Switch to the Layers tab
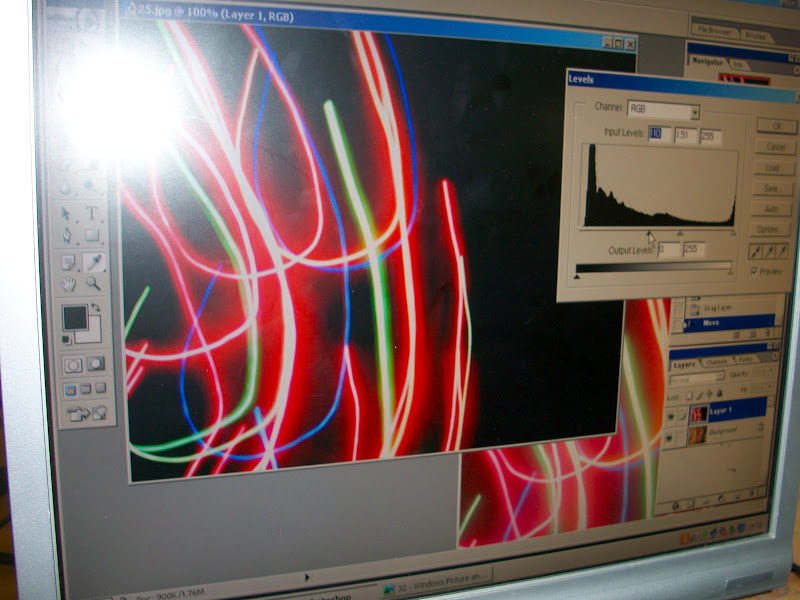 pos(684,365)
